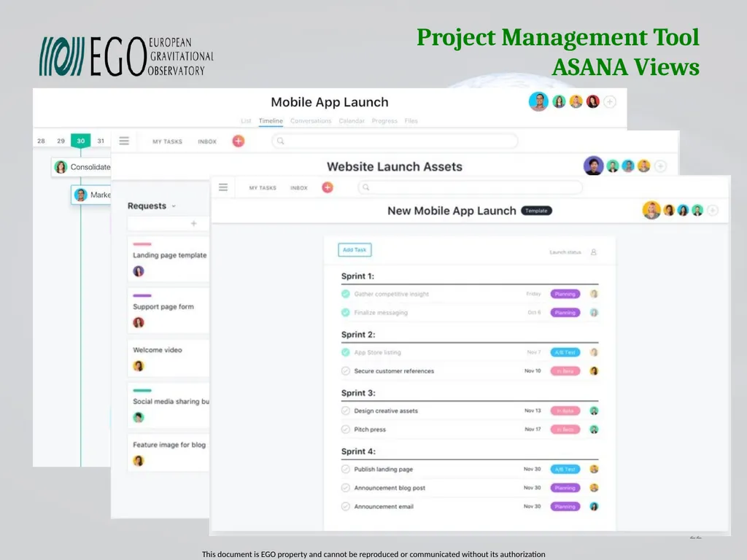Open the Files tab
Viewport: 747px width, 560px height.
pos(411,121)
